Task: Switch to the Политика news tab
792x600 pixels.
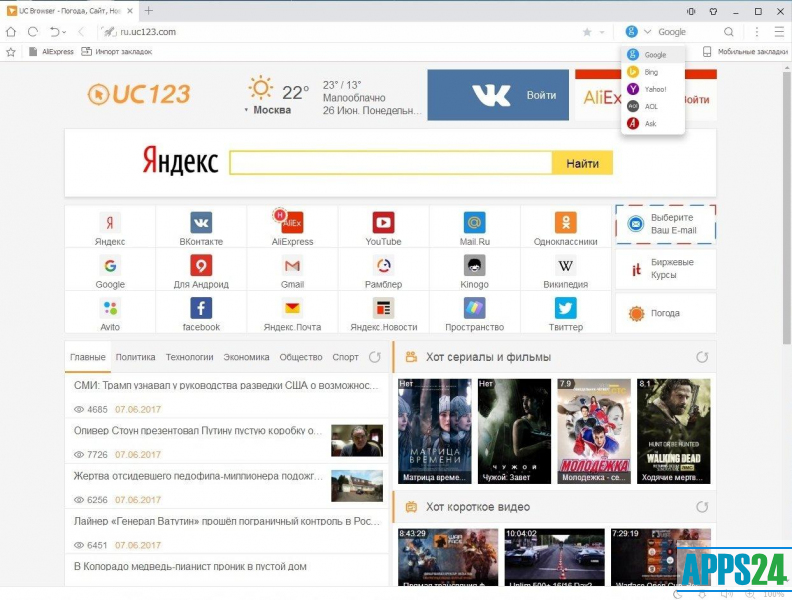Action: (135, 357)
